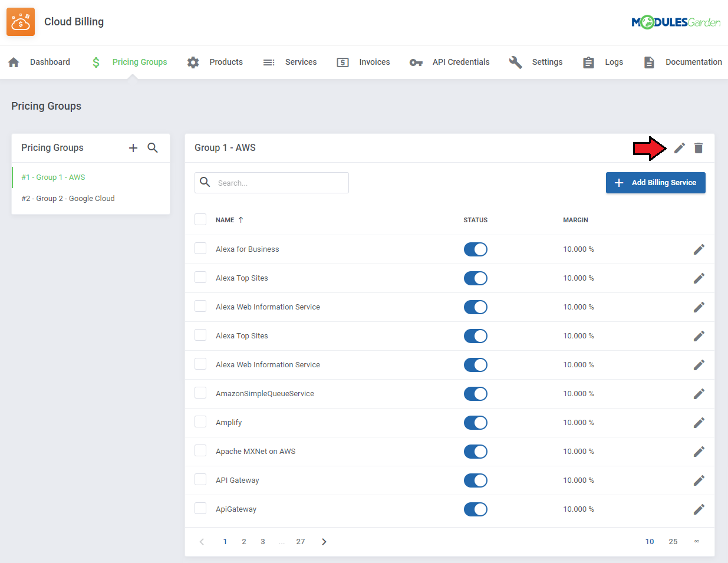Toggle status of Alexa for Business

coord(476,249)
